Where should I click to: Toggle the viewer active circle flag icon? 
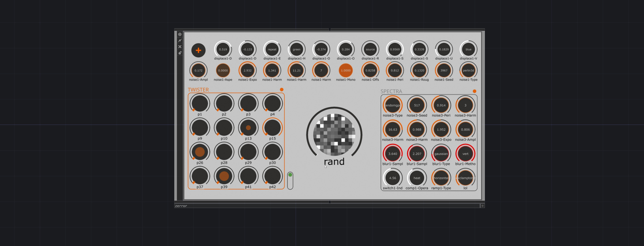click(x=180, y=34)
